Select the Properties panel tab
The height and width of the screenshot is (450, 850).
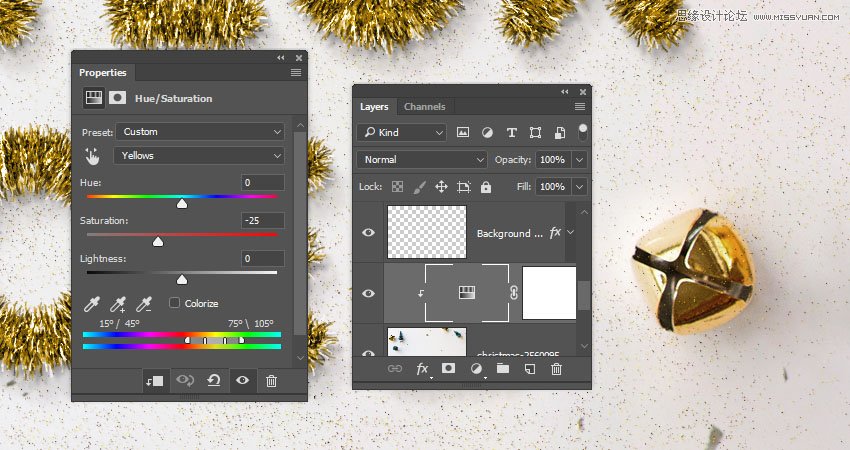[x=103, y=73]
